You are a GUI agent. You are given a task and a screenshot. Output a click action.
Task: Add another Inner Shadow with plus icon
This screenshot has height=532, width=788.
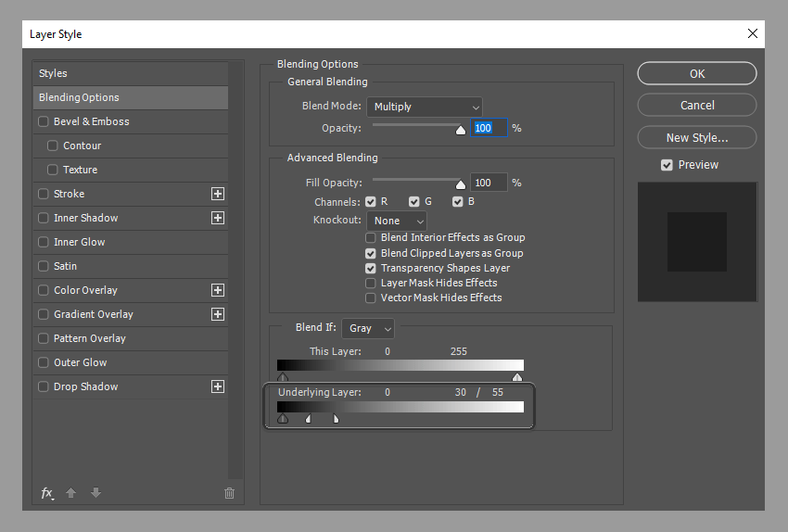(218, 218)
